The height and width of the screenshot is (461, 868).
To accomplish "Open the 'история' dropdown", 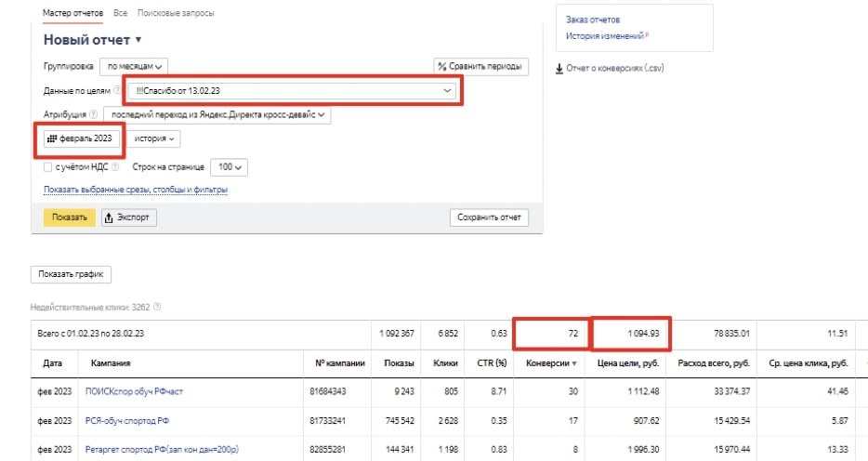I will 153,138.
